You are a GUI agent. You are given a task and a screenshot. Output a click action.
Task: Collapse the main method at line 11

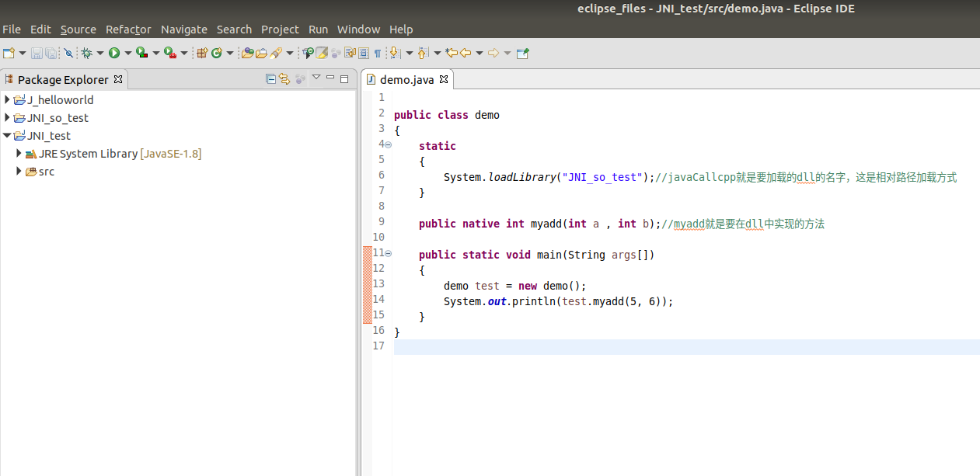(387, 252)
